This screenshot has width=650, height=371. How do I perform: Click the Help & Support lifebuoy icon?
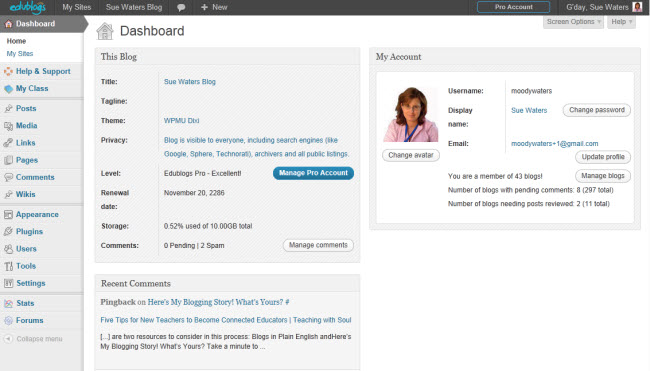[8, 71]
